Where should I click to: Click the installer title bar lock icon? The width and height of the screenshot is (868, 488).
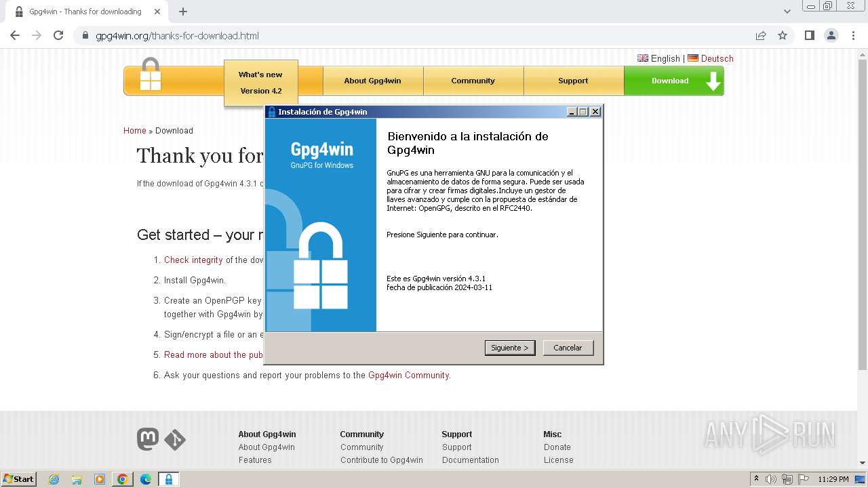[x=272, y=112]
